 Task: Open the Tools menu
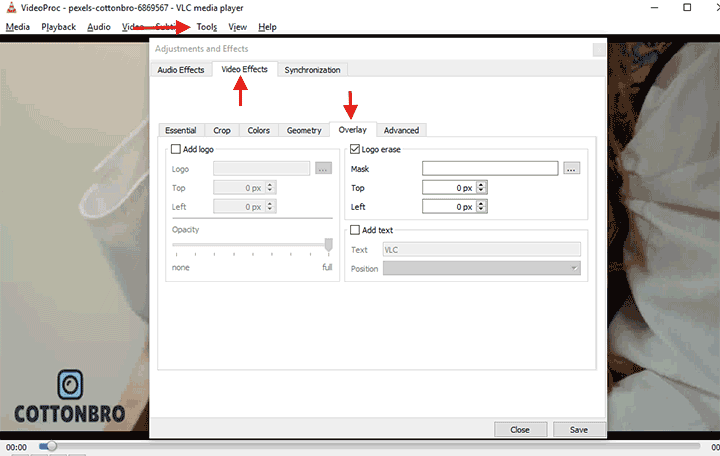[207, 27]
